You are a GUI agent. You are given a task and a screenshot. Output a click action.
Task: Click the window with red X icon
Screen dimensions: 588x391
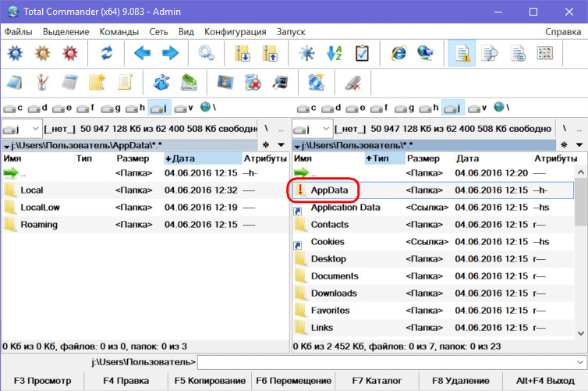coord(253,82)
